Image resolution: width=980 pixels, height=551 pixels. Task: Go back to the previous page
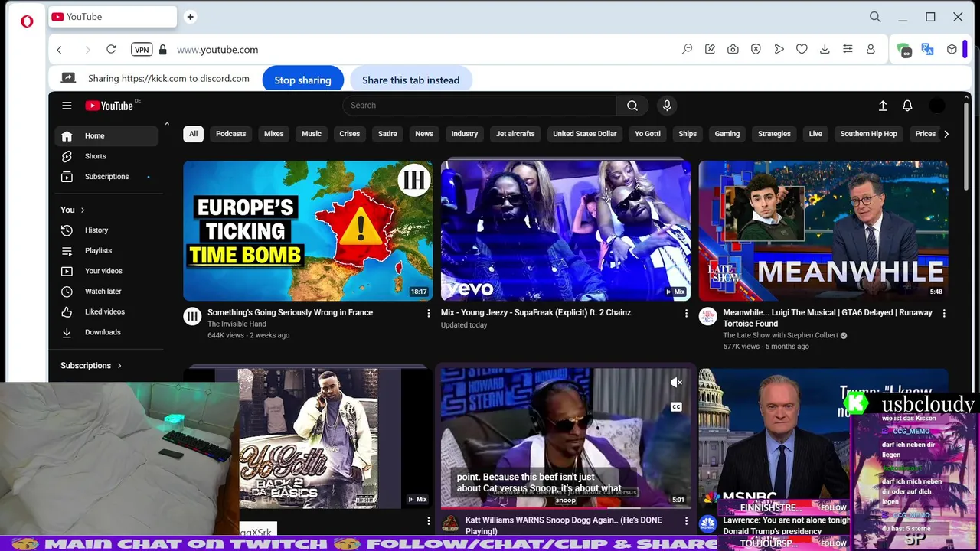(x=59, y=49)
